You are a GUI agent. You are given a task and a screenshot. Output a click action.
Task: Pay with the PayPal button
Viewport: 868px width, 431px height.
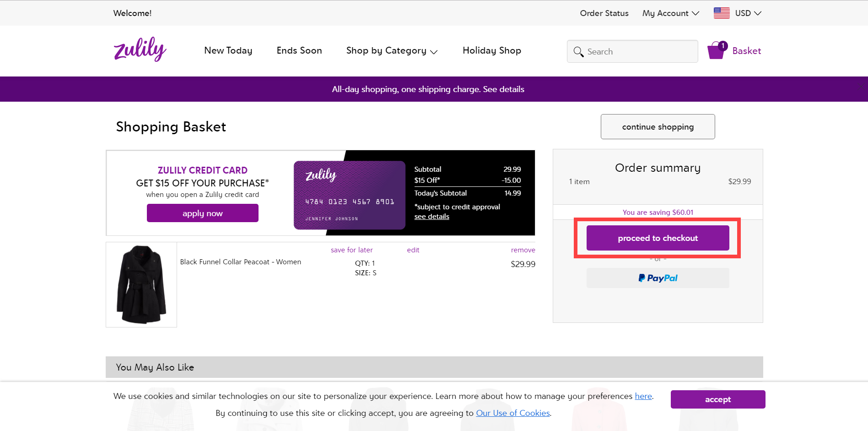point(658,278)
